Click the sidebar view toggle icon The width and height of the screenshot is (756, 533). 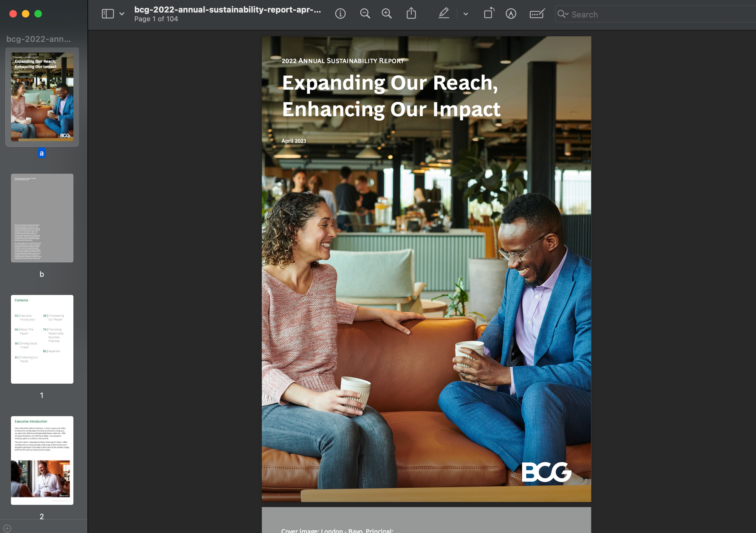click(108, 14)
